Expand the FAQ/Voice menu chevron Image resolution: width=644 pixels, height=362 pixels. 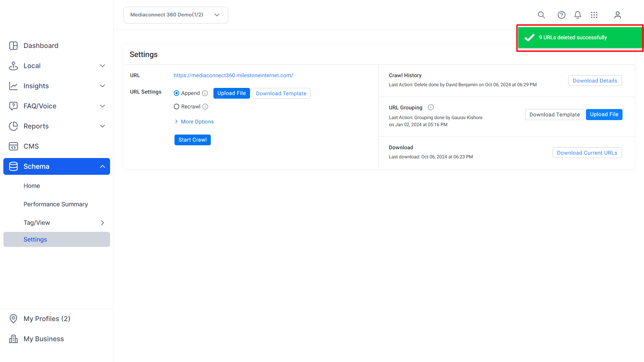[x=103, y=106]
